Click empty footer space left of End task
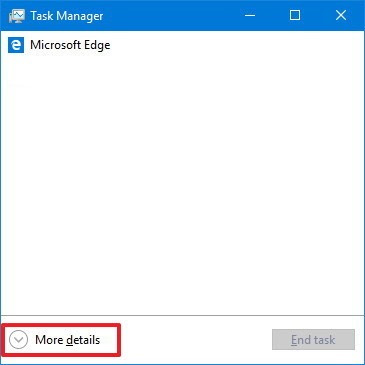Image resolution: width=365 pixels, height=365 pixels. coord(193,340)
